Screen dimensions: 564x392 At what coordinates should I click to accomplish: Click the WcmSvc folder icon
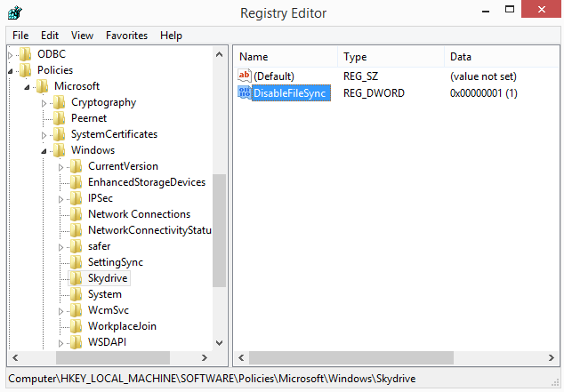76,311
